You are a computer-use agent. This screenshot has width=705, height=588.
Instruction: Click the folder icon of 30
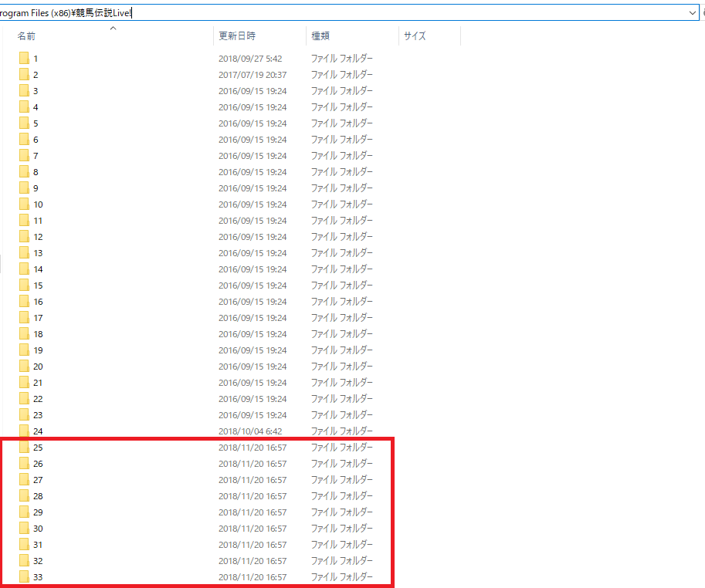(x=24, y=529)
